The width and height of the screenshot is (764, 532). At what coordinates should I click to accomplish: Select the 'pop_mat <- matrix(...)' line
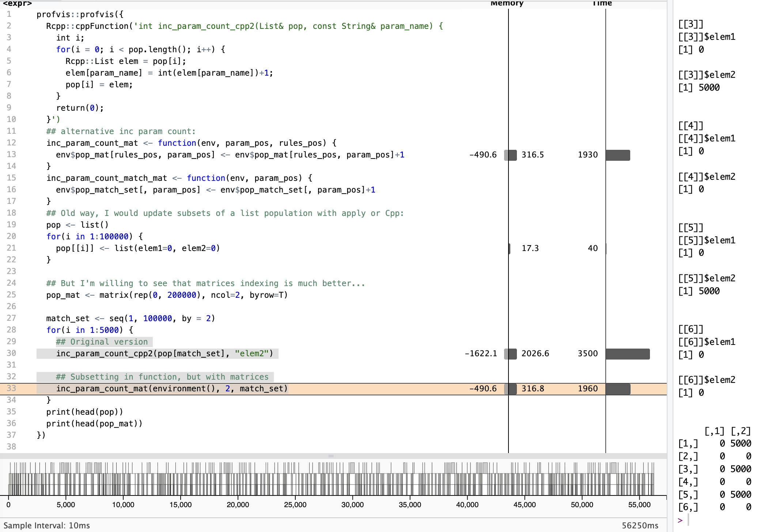coord(167,295)
